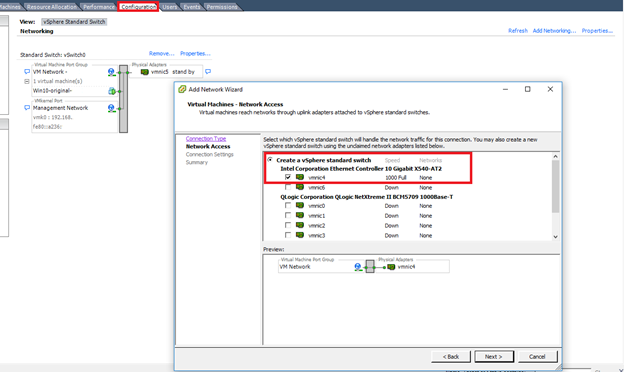Select the vSphere Standard Switch view button
624x372 pixels.
(x=74, y=22)
